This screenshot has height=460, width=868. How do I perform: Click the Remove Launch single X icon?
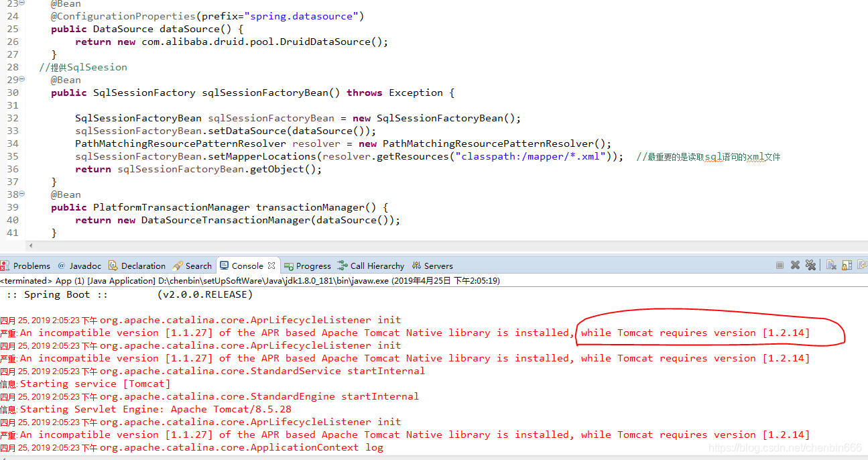795,266
